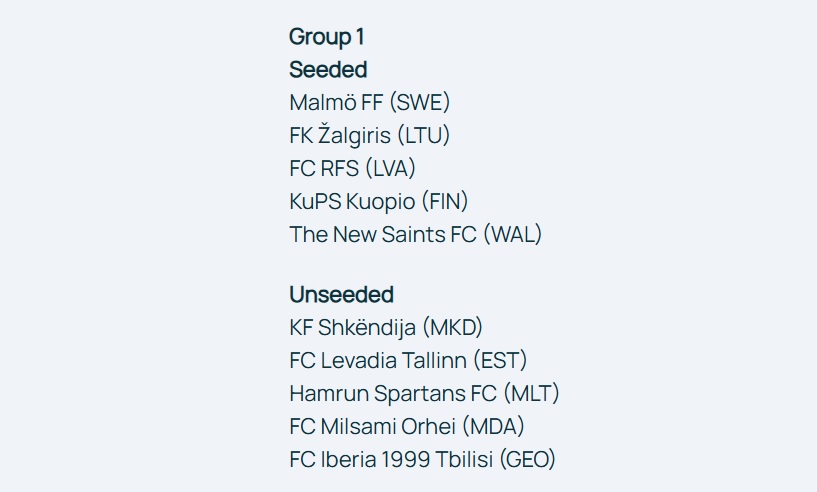Click the (EST) country code

(x=500, y=361)
